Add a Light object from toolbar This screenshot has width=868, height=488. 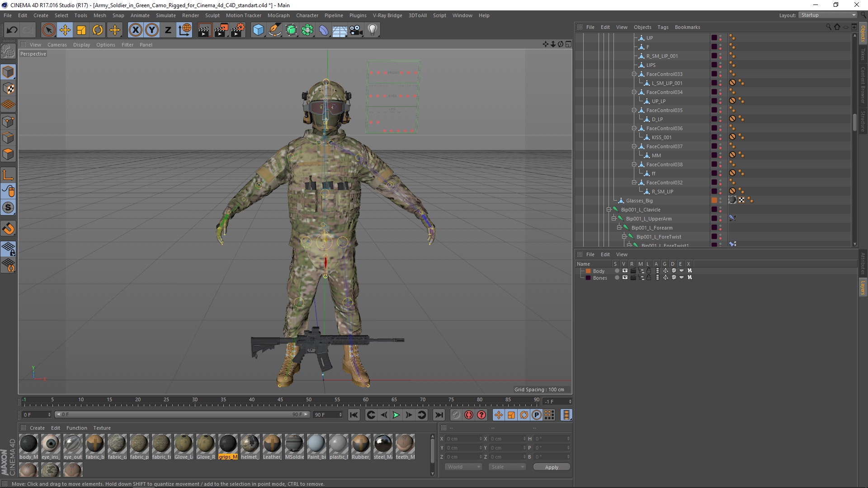click(373, 30)
